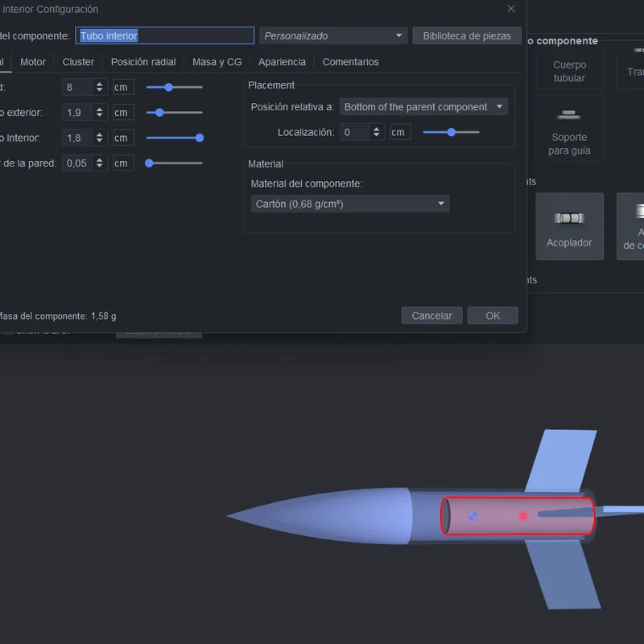Click the interior diameter field showing 1,8
644x644 pixels.
click(x=76, y=138)
